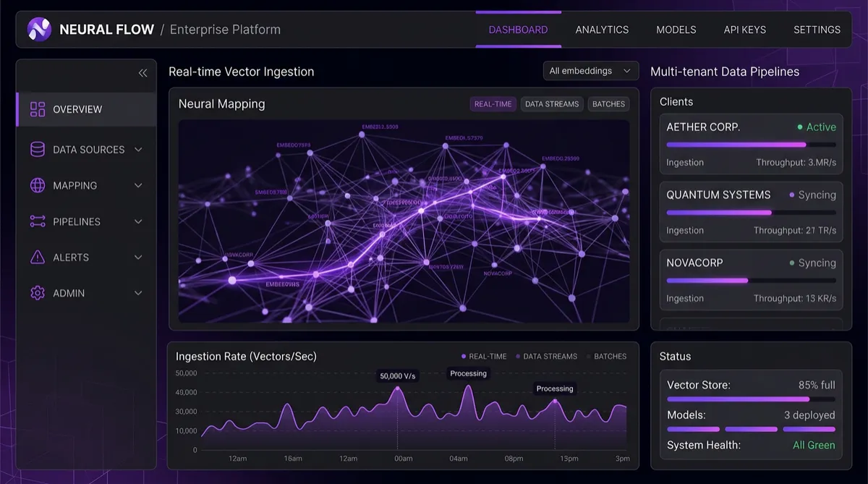Click the 3 deployed models value
The height and width of the screenshot is (484, 868).
809,415
